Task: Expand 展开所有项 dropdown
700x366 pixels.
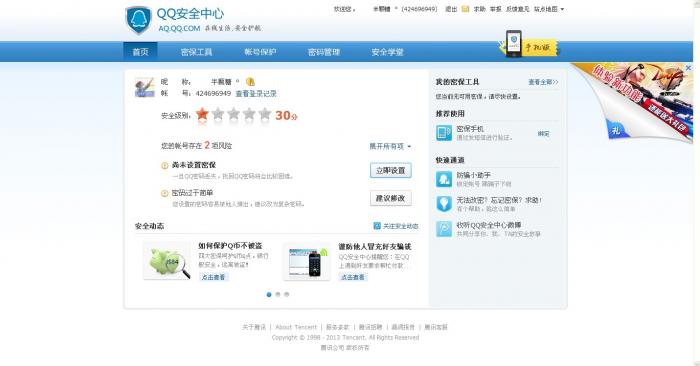Action: tap(390, 146)
